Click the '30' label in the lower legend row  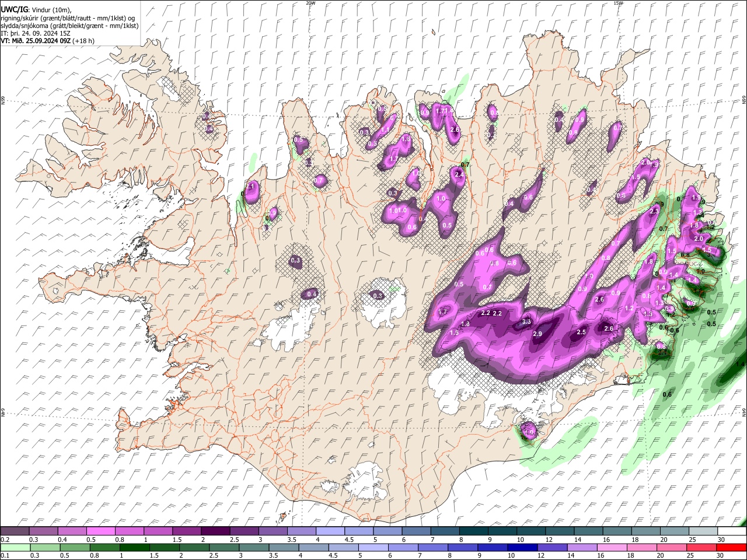pyautogui.click(x=721, y=555)
